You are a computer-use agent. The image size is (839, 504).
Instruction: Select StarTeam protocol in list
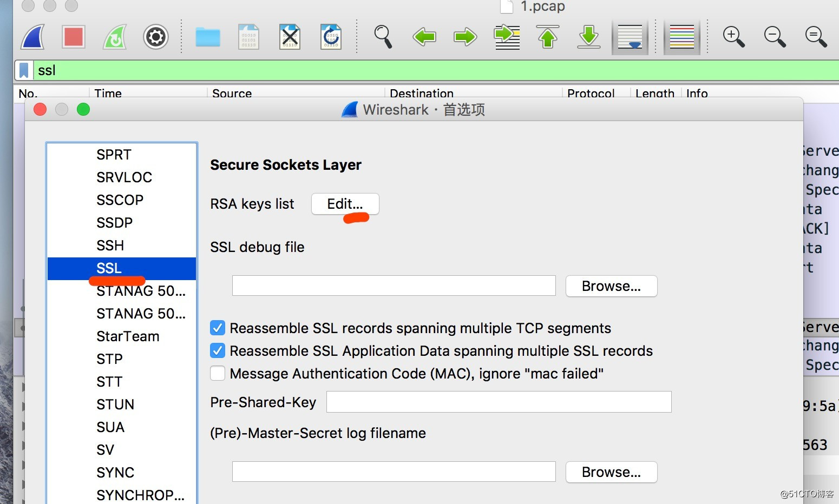click(122, 336)
